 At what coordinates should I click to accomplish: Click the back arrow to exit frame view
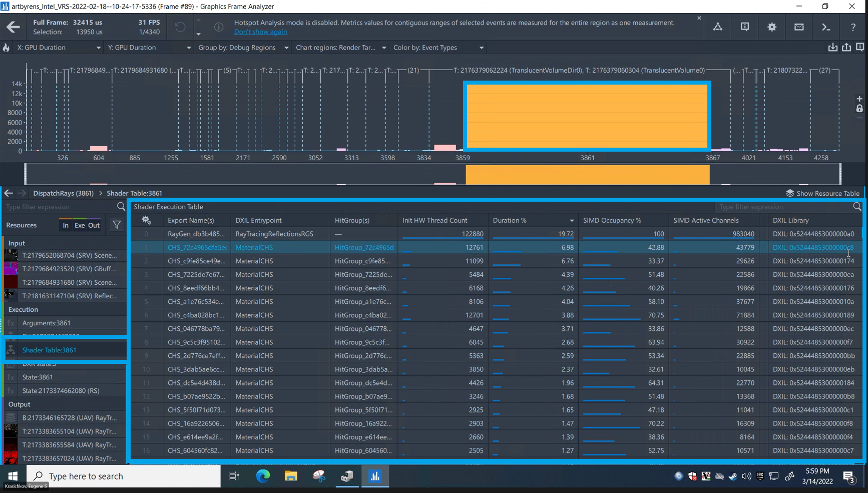(x=13, y=27)
